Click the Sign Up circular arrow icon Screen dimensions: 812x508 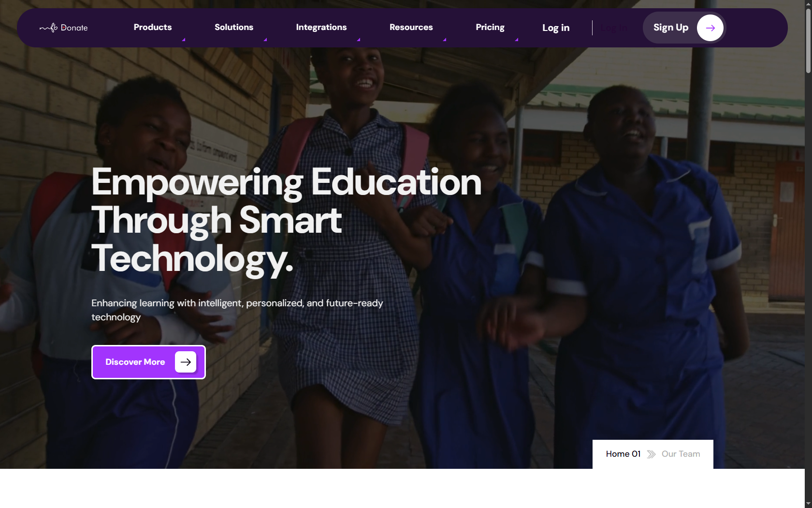click(x=710, y=28)
